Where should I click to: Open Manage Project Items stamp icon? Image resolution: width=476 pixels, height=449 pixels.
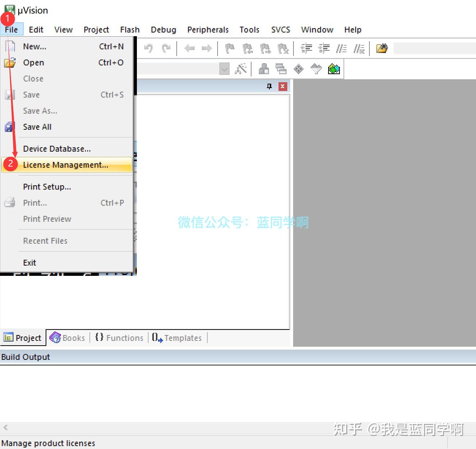[x=264, y=69]
